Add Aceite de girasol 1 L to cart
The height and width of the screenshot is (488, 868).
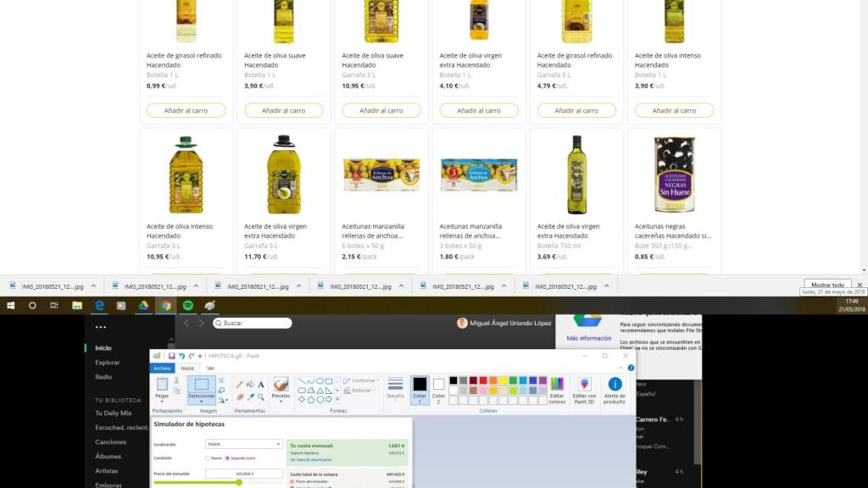(186, 110)
